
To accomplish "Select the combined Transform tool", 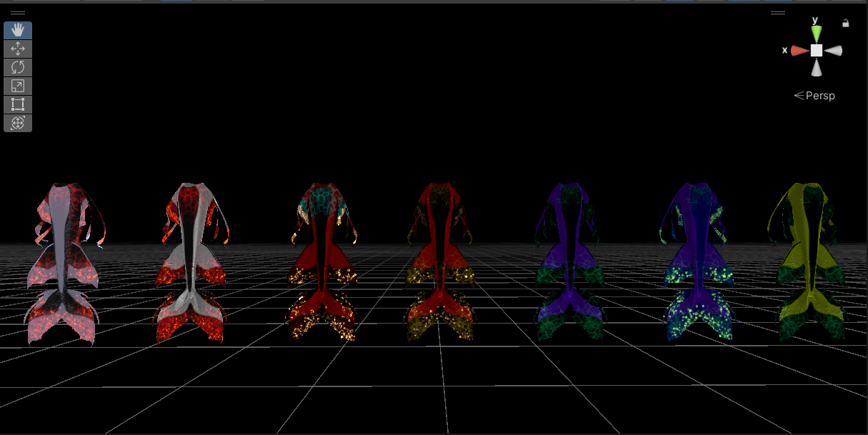I will [x=18, y=123].
